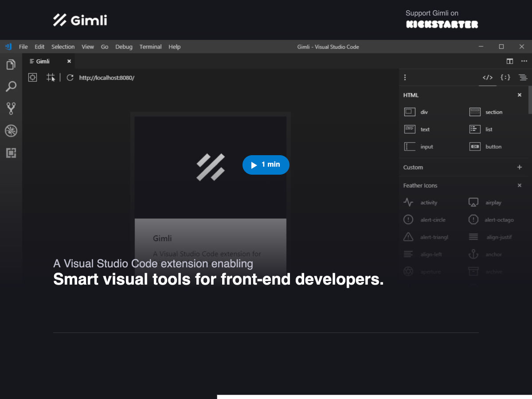Insert a text HTML element

point(417,129)
